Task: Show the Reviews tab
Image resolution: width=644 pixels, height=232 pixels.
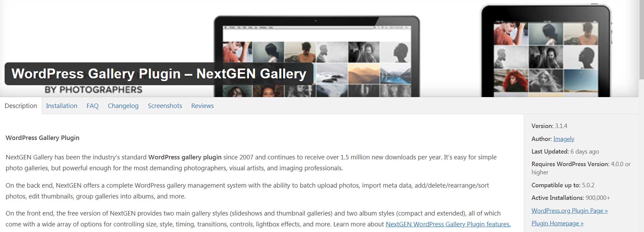Action: click(x=202, y=106)
